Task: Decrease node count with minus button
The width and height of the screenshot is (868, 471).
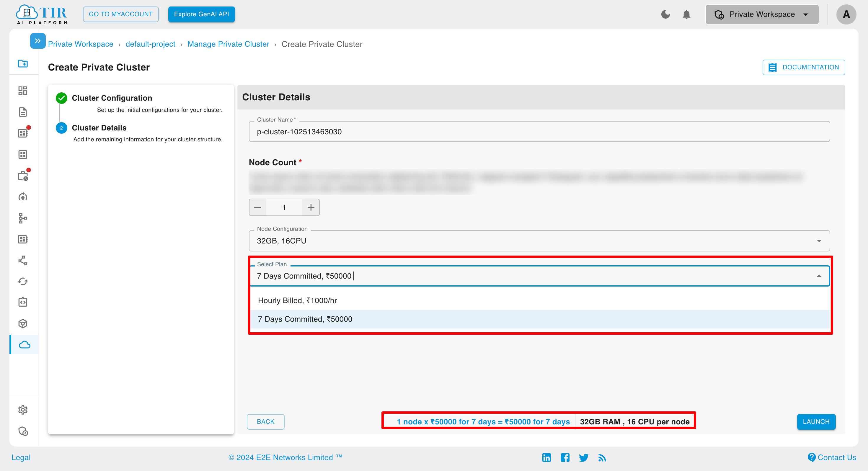Action: (x=258, y=207)
